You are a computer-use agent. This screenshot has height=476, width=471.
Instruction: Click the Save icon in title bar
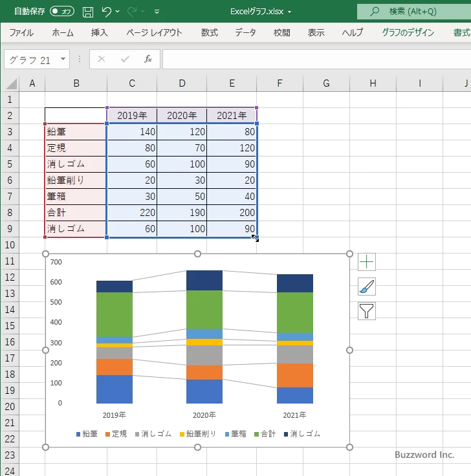[88, 12]
